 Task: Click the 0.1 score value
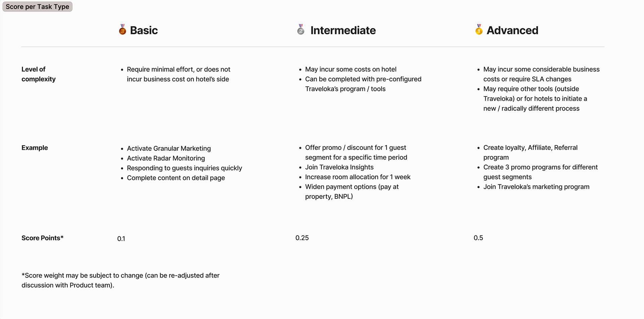121,239
